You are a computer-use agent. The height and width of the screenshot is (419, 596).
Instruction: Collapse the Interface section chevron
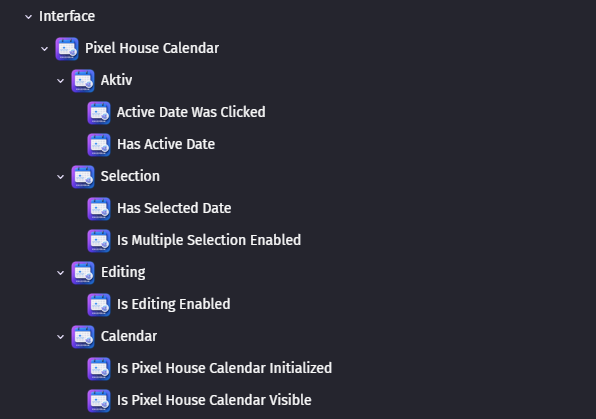point(29,17)
